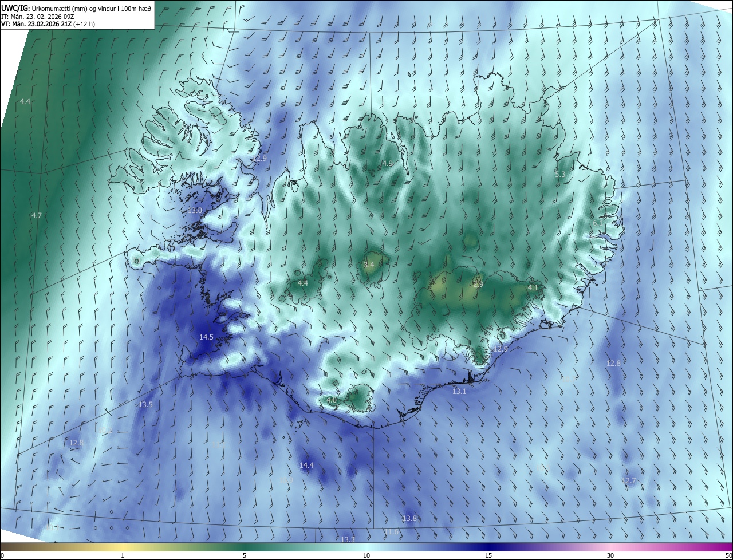Click the '4.7' value label

(x=37, y=216)
